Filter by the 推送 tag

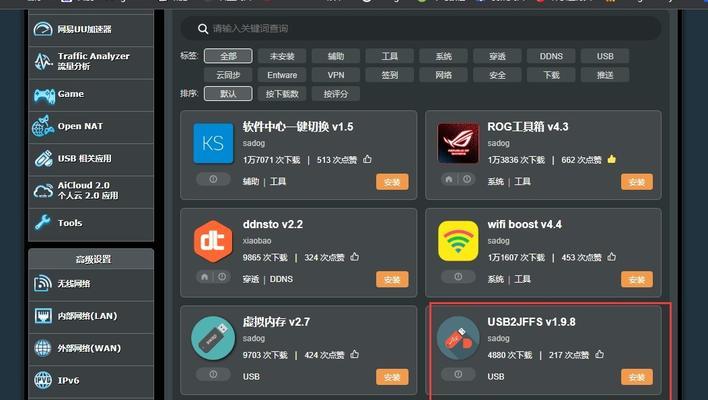point(605,75)
